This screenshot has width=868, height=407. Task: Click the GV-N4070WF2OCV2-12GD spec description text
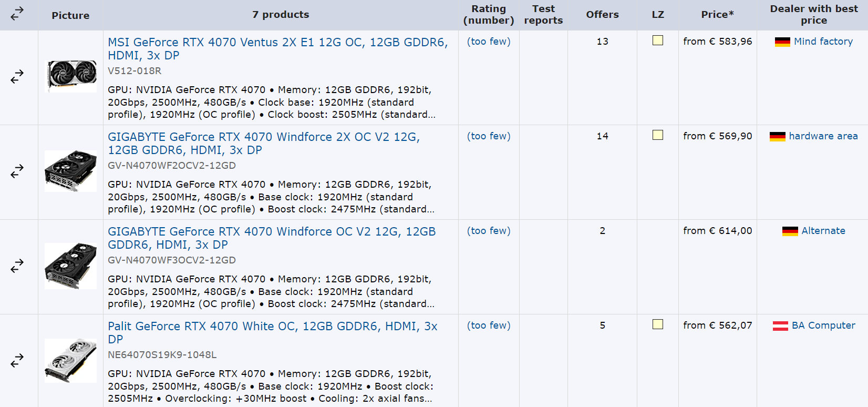click(x=271, y=197)
